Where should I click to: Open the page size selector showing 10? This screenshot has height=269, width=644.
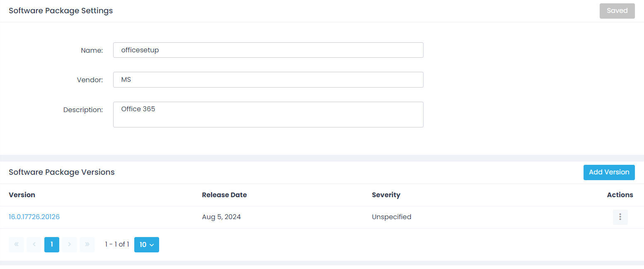(x=146, y=245)
